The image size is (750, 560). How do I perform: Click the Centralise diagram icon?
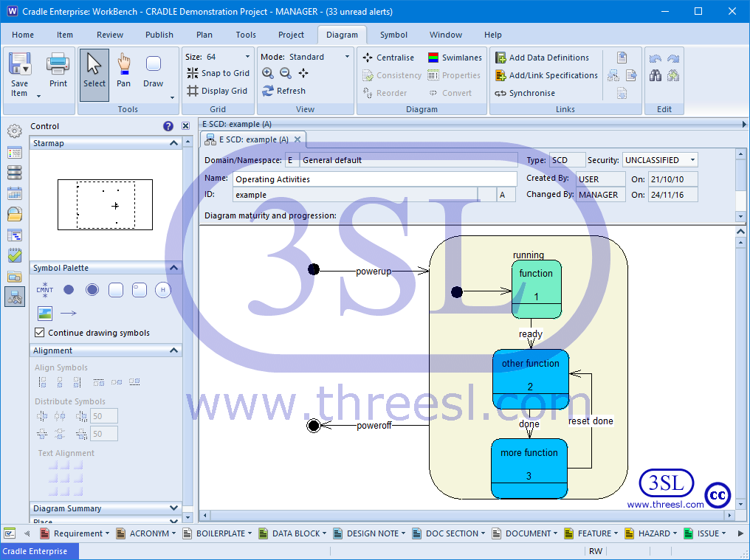[x=368, y=58]
